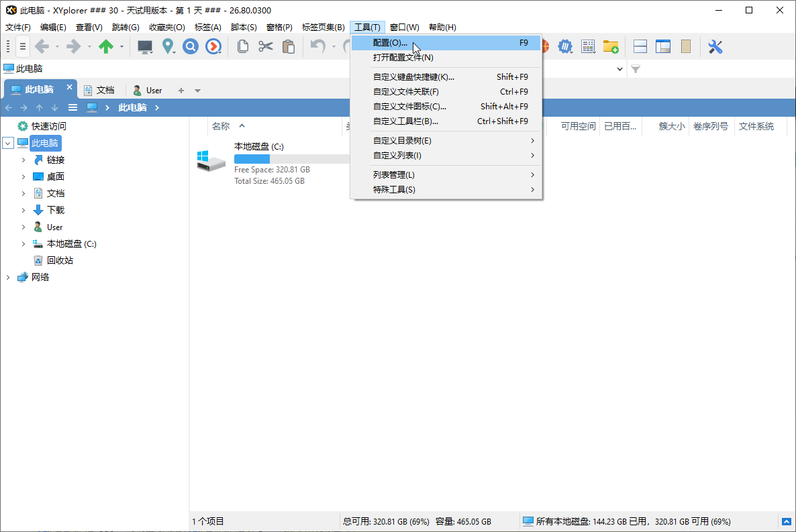Open the 收藏夹(O) menu
The image size is (796, 532).
[x=166, y=27]
